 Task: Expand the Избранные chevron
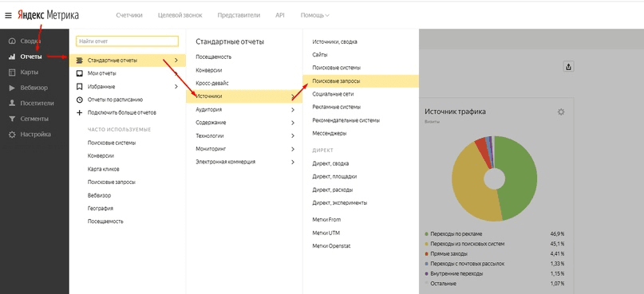tap(176, 87)
